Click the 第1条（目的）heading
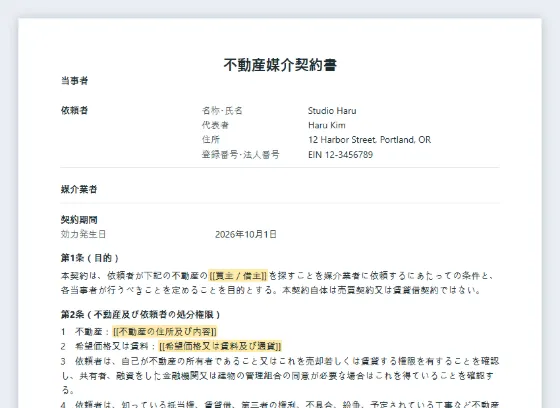 [90, 258]
